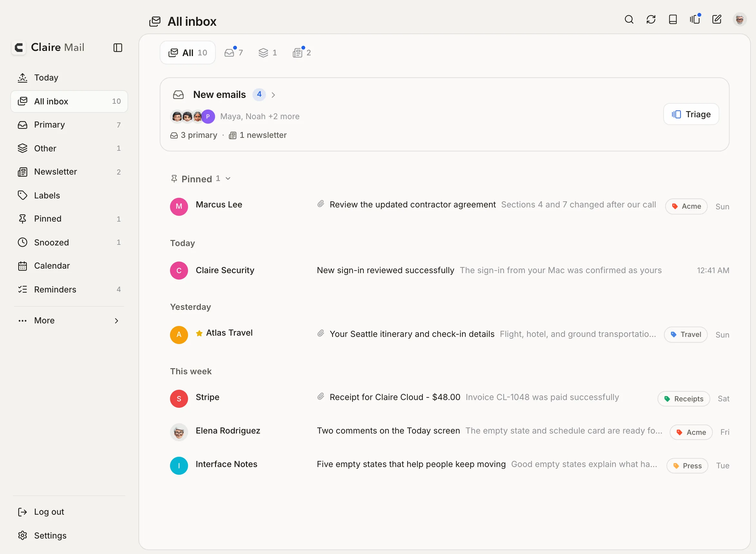Open the Seattle itinerary email
The width and height of the screenshot is (756, 554).
pos(449,334)
